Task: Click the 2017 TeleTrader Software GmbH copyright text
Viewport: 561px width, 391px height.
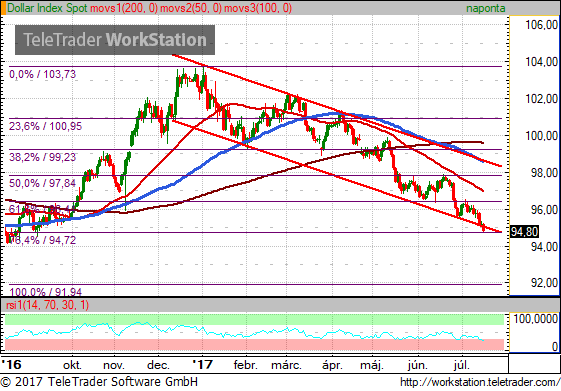Action: pyautogui.click(x=99, y=382)
